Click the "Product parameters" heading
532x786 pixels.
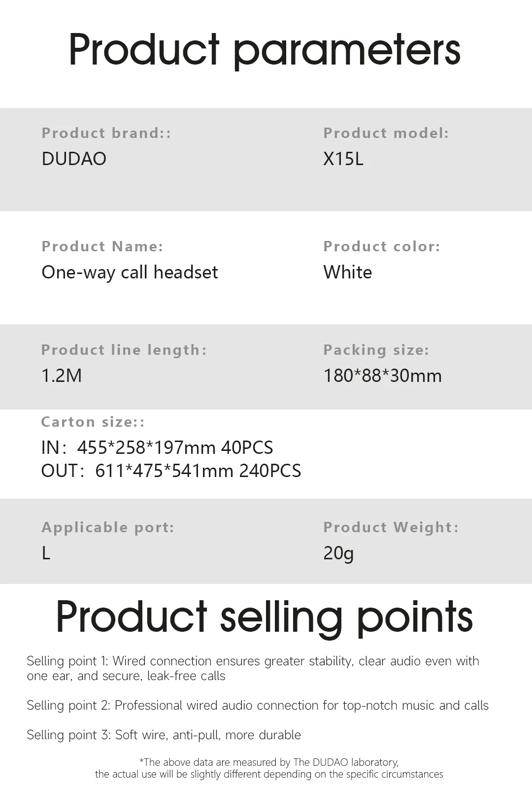265,50
